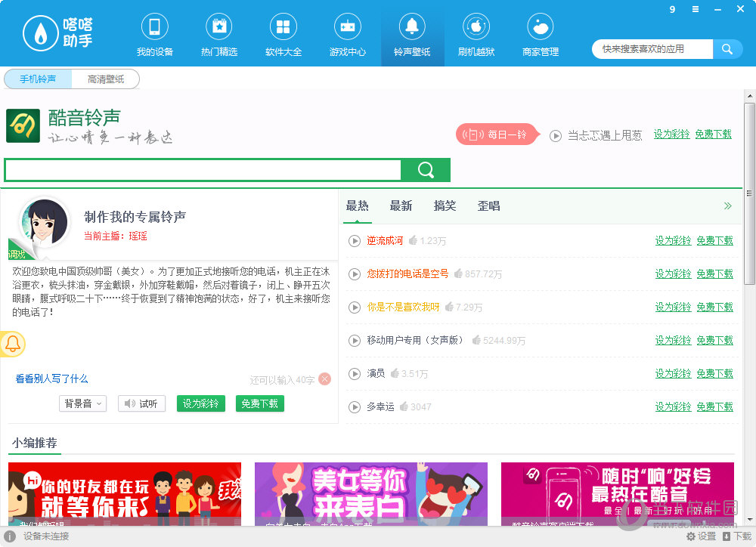Select the 搞笑 tab
The height and width of the screenshot is (547, 756).
pyautogui.click(x=445, y=206)
